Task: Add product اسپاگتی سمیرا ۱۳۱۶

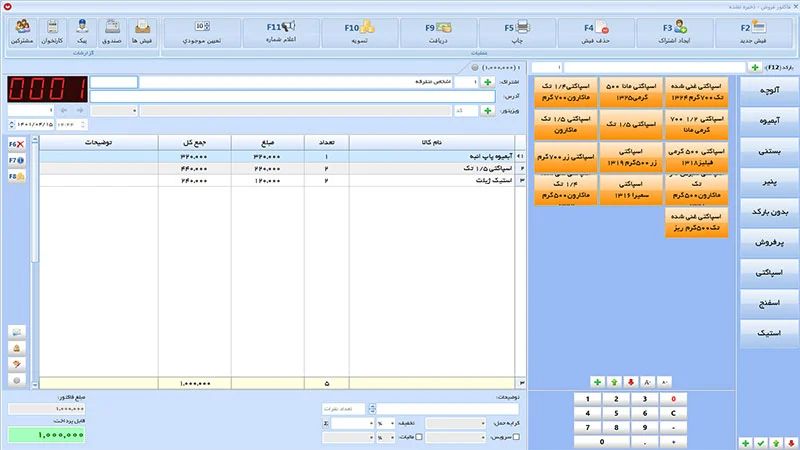Action: pyautogui.click(x=631, y=189)
